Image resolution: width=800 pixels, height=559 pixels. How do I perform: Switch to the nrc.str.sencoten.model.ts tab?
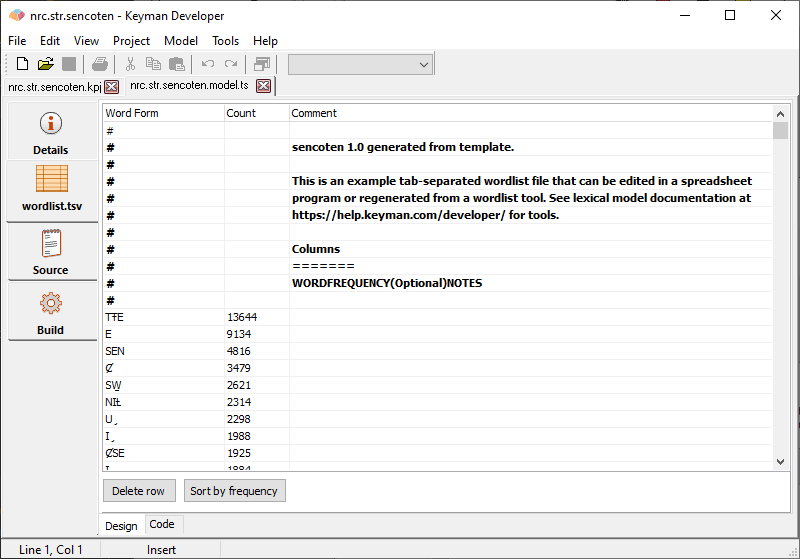pos(189,85)
